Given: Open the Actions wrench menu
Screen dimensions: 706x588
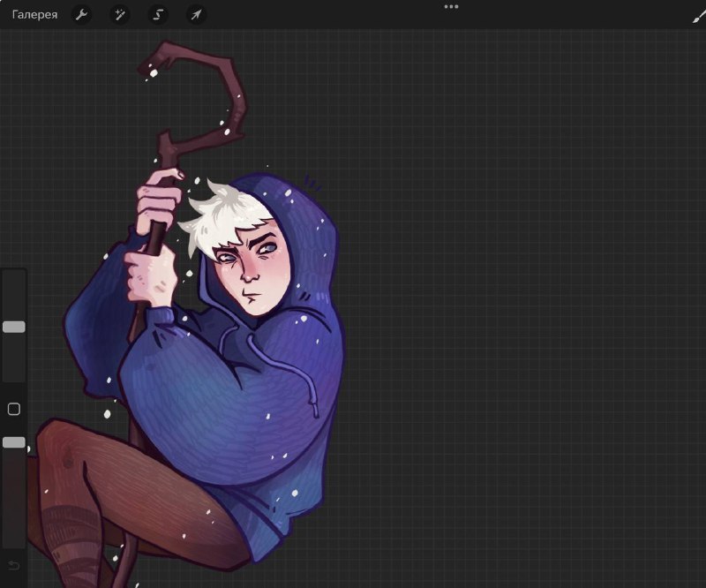Looking at the screenshot, I should 81,14.
